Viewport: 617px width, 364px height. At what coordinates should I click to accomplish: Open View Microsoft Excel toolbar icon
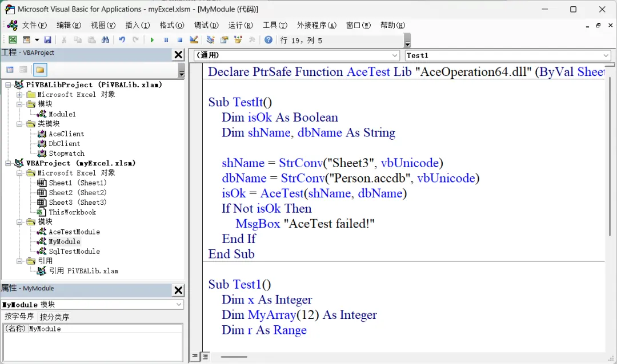[x=13, y=40]
